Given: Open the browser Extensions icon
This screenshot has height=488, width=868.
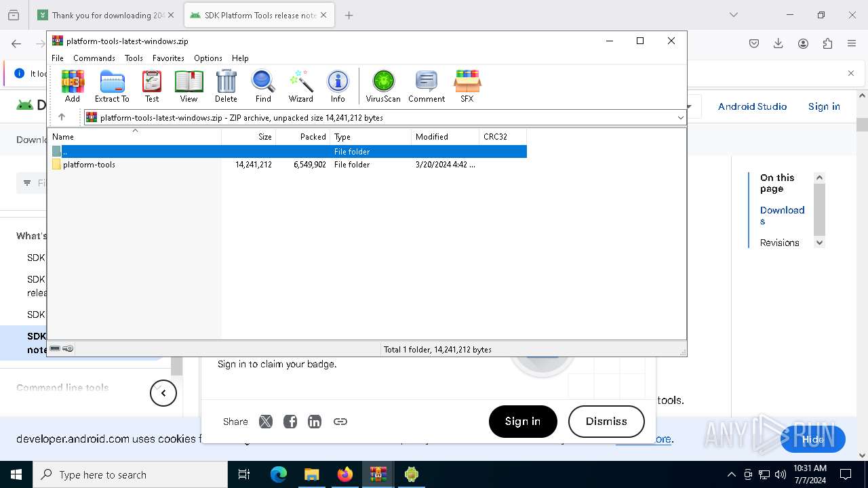Looking at the screenshot, I should [x=827, y=43].
